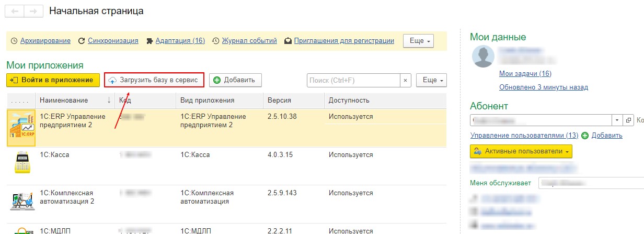Open the Абонент record with the open button
The image size is (644, 234).
(629, 120)
